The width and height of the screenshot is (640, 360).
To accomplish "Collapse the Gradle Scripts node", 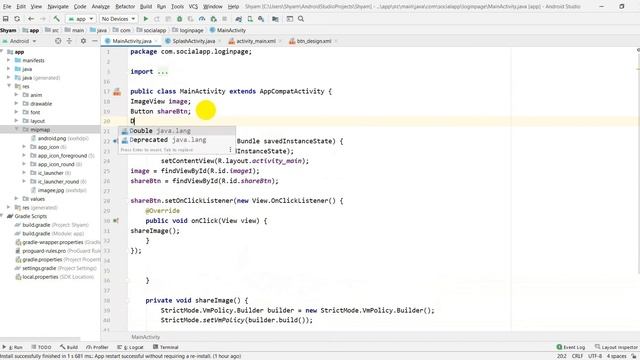I will click(2, 216).
